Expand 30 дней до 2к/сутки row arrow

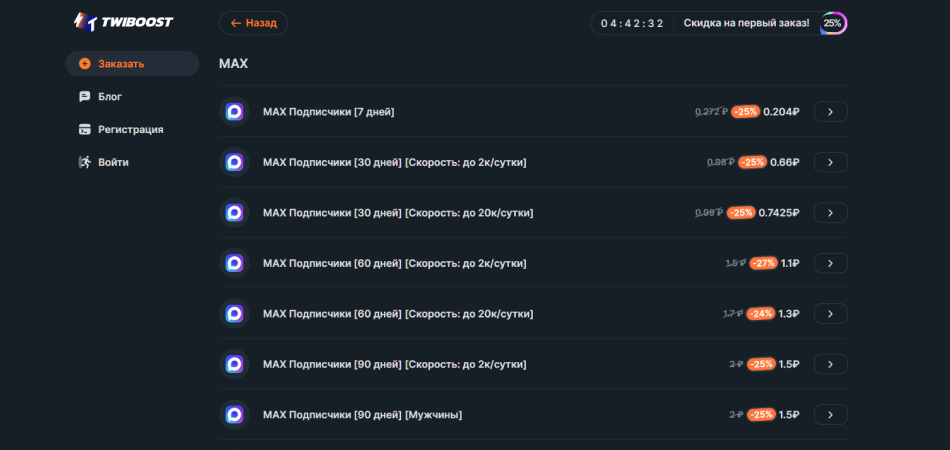click(830, 162)
